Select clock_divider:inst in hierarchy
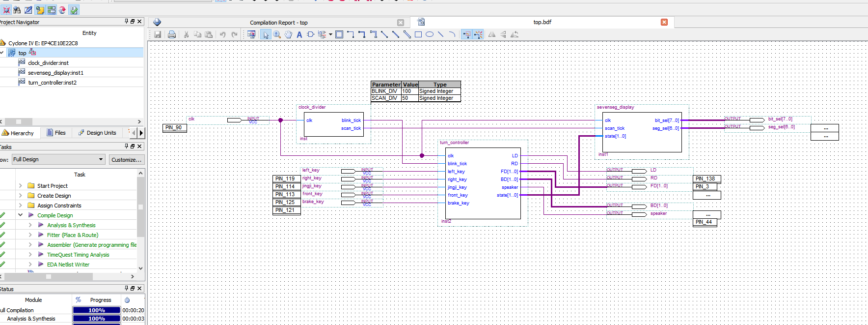Image resolution: width=868 pixels, height=325 pixels. pos(48,63)
